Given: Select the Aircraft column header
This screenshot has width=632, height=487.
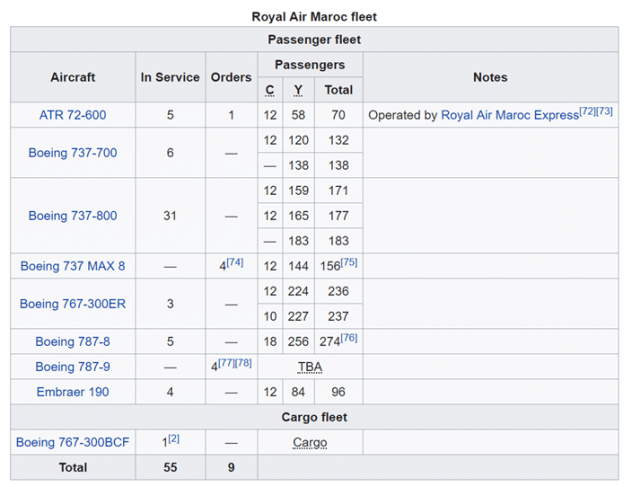Looking at the screenshot, I should 73,77.
